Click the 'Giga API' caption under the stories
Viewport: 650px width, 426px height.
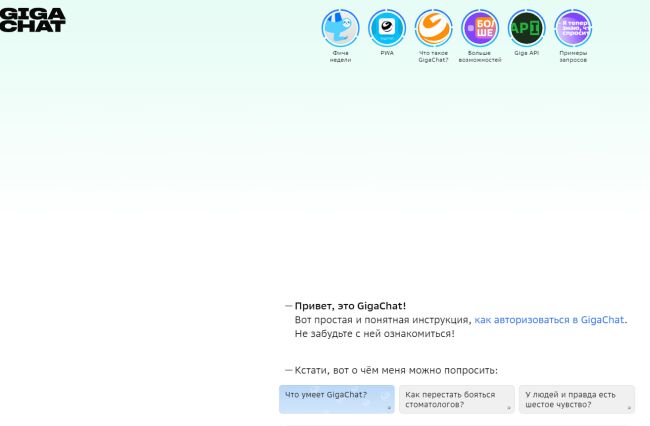526,53
